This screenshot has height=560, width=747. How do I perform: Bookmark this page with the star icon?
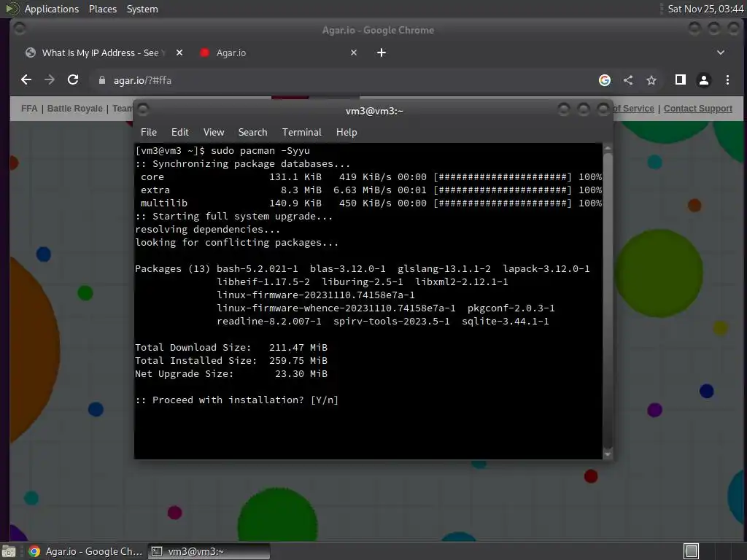(x=651, y=80)
